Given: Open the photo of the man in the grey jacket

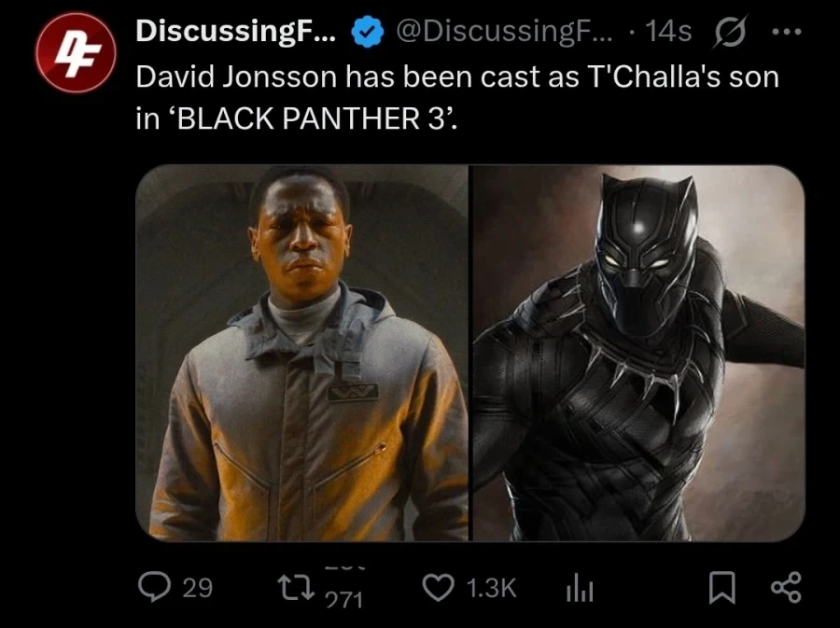Looking at the screenshot, I should point(302,353).
